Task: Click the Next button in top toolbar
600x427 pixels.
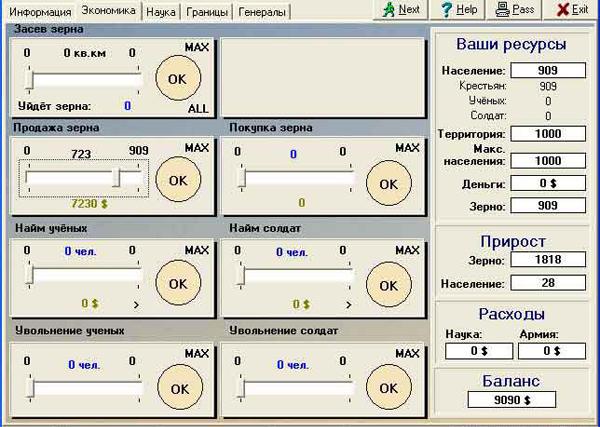Action: (401, 10)
